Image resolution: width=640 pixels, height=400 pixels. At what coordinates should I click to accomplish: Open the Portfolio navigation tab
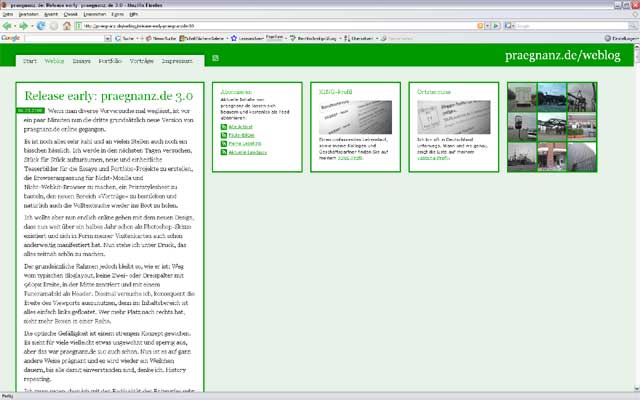pyautogui.click(x=110, y=61)
